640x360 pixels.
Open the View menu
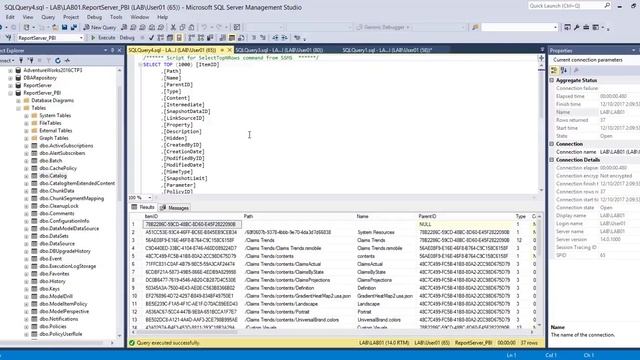click(x=28, y=17)
